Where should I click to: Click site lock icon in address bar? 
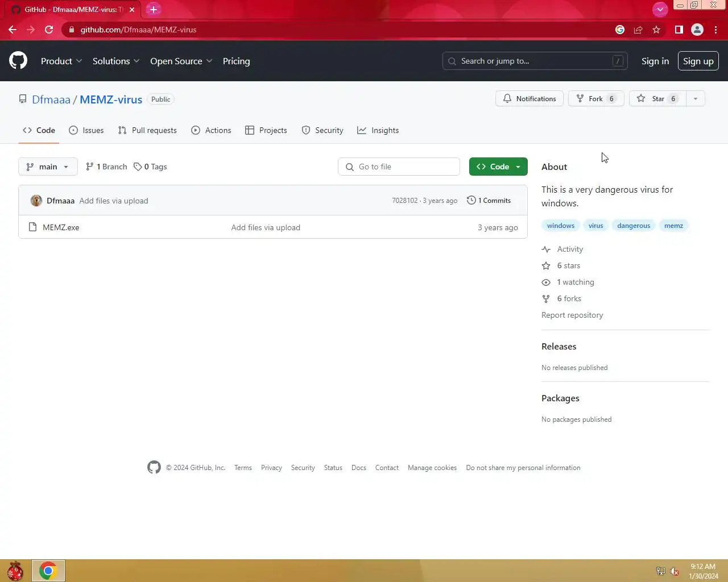click(x=71, y=30)
